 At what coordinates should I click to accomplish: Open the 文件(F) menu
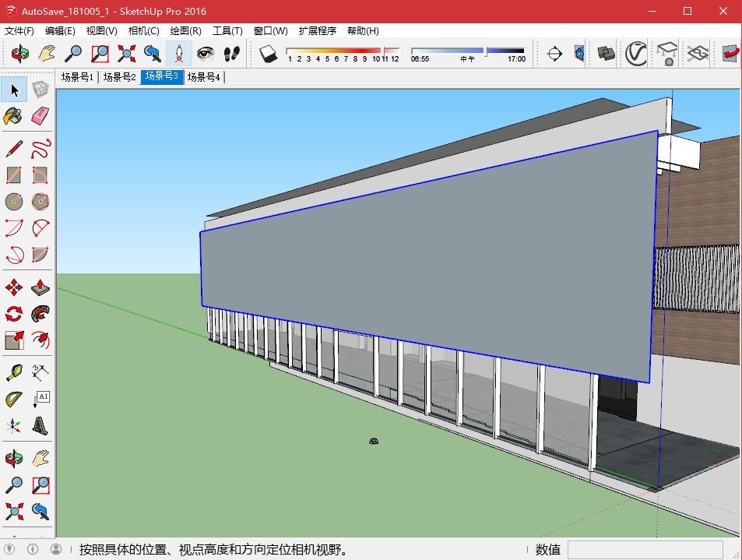pos(19,31)
